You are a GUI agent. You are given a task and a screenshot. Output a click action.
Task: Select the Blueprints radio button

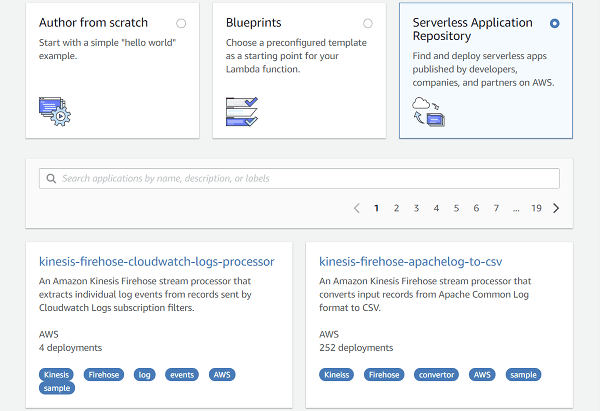368,24
